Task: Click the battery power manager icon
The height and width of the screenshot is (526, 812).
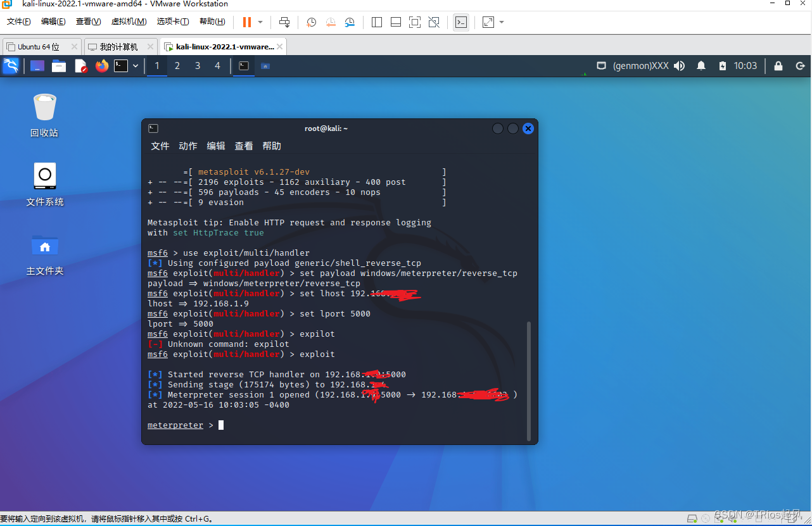Action: click(x=723, y=66)
